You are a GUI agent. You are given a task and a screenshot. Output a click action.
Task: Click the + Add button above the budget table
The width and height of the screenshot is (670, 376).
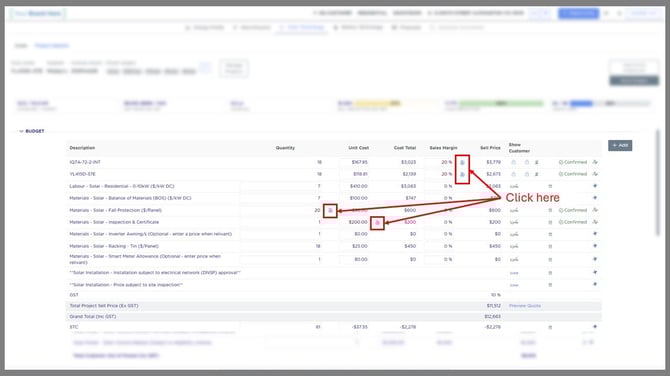[x=620, y=145]
